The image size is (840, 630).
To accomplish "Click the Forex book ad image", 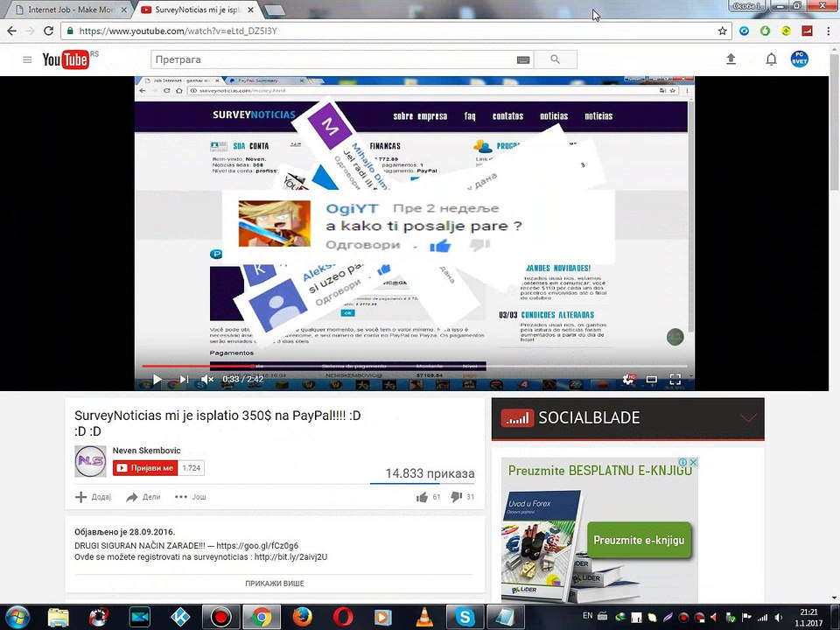I will 543,545.
